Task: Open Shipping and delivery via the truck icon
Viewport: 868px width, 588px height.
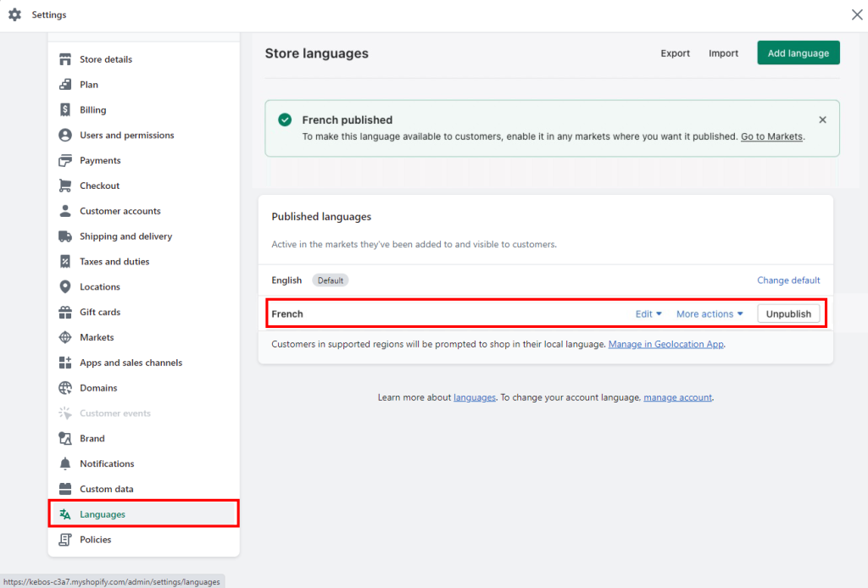Action: point(65,236)
